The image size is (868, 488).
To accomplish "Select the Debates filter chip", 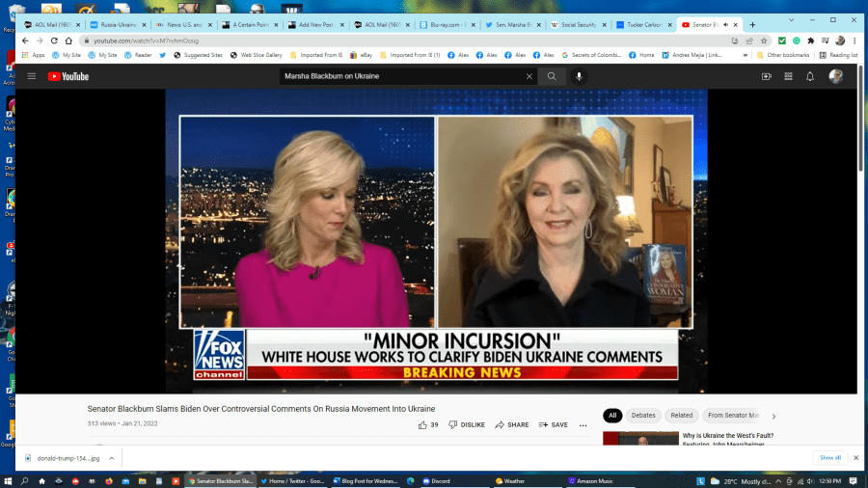I will [644, 416].
